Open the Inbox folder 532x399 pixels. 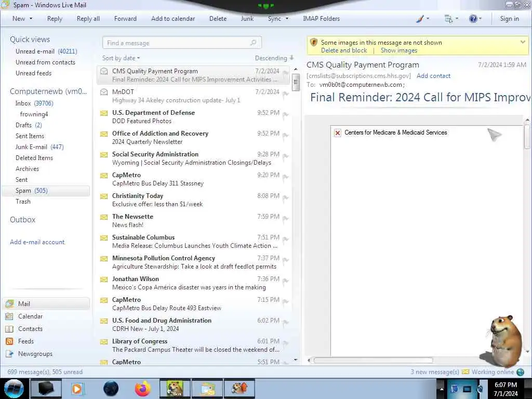(x=34, y=103)
